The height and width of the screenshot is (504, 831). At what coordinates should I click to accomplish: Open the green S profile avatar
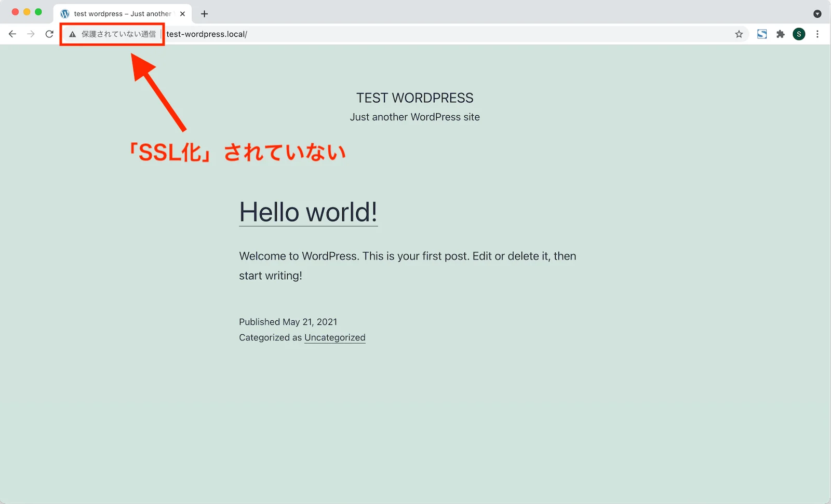798,34
